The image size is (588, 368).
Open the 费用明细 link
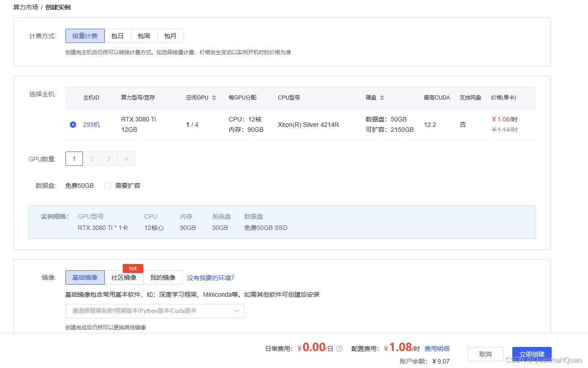point(437,349)
